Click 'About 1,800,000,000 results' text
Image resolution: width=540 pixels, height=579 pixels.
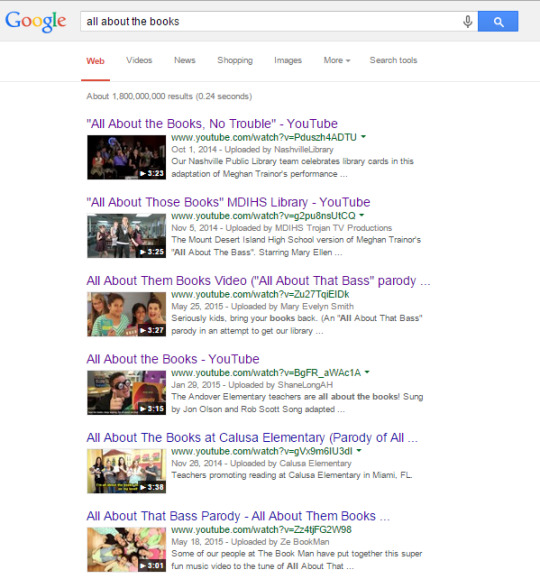coord(140,96)
